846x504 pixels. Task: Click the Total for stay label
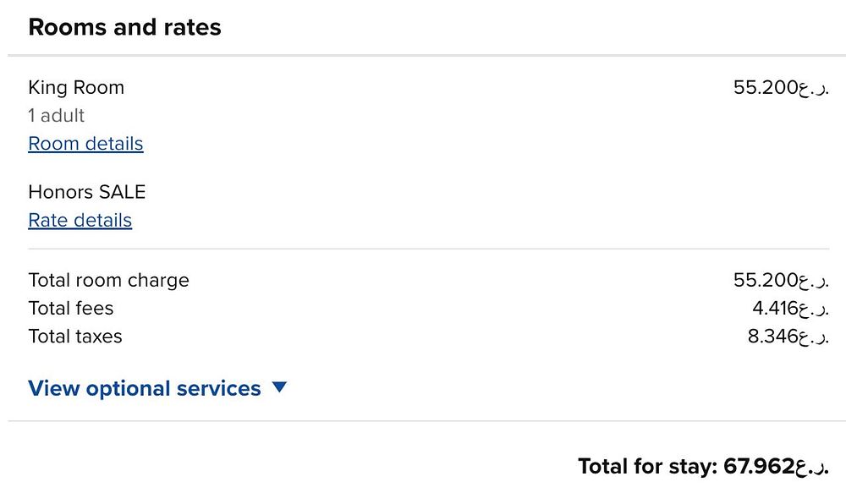[x=648, y=466]
